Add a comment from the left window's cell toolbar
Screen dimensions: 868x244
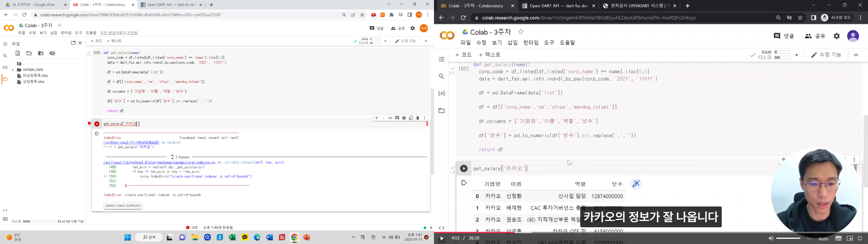pyautogui.click(x=397, y=118)
